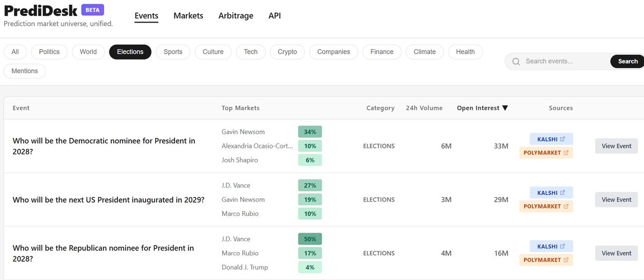Select the Finance category filter
Image resolution: width=644 pixels, height=280 pixels.
tap(382, 52)
